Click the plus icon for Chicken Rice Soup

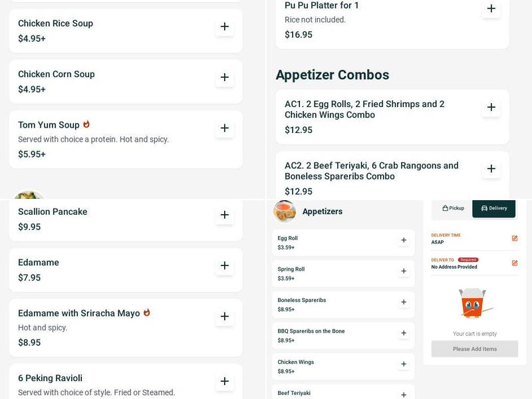tap(225, 27)
